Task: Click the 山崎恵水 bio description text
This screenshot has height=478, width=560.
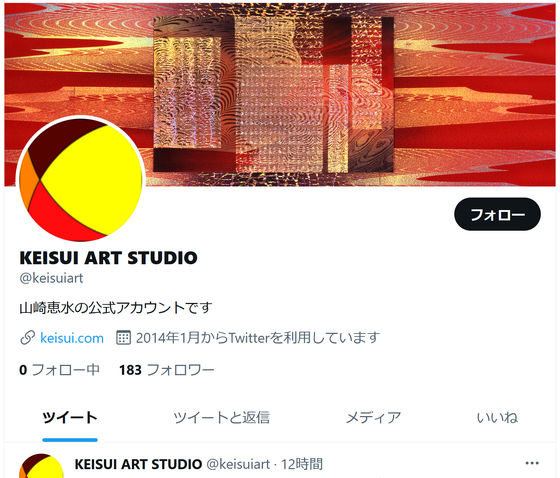Action: (x=116, y=308)
